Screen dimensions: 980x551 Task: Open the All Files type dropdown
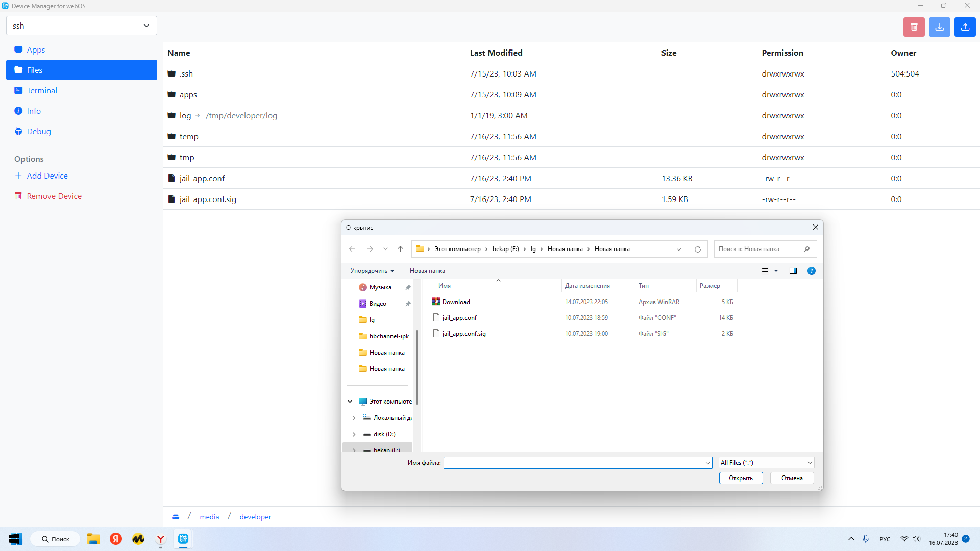click(766, 463)
